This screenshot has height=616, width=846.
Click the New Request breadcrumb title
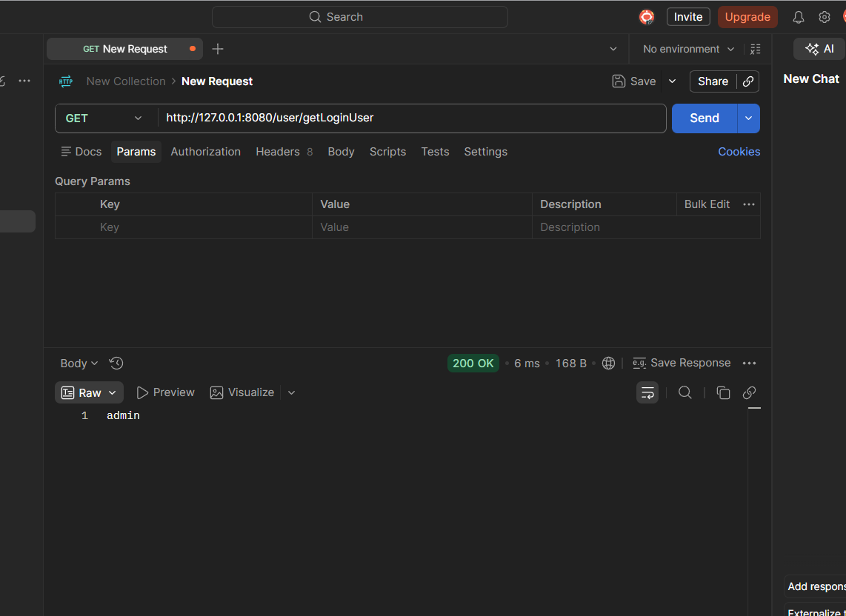(x=217, y=81)
